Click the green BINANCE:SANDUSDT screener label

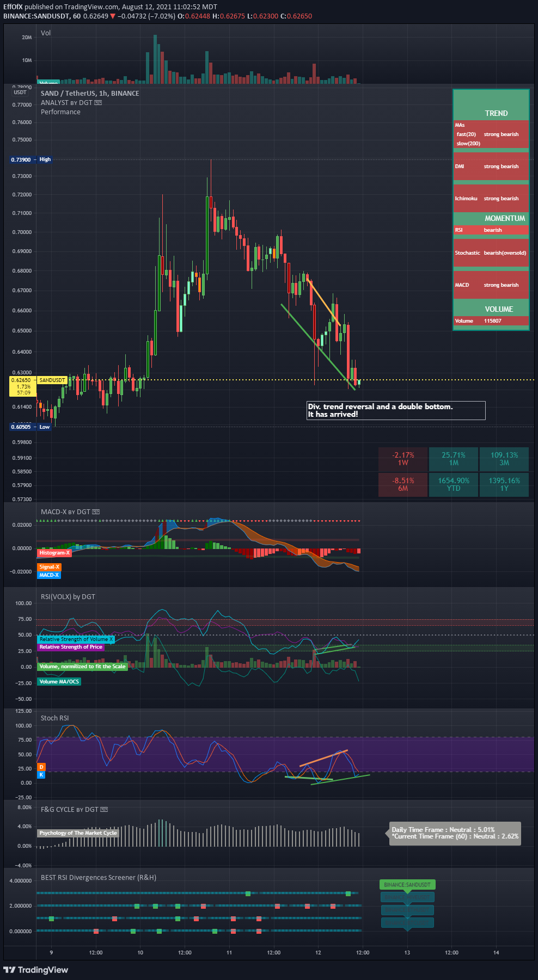pyautogui.click(x=407, y=885)
